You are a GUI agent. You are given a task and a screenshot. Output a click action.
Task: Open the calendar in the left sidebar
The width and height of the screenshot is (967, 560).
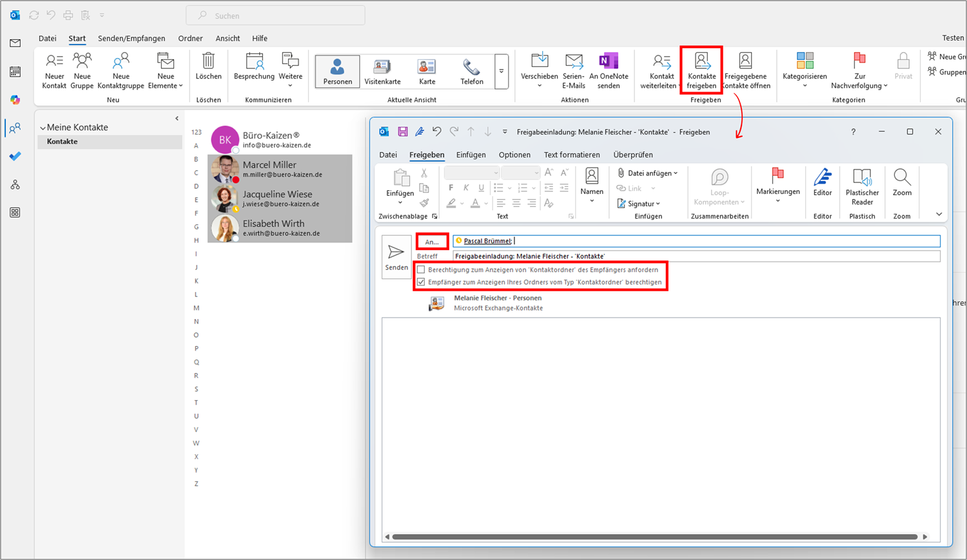click(x=15, y=72)
